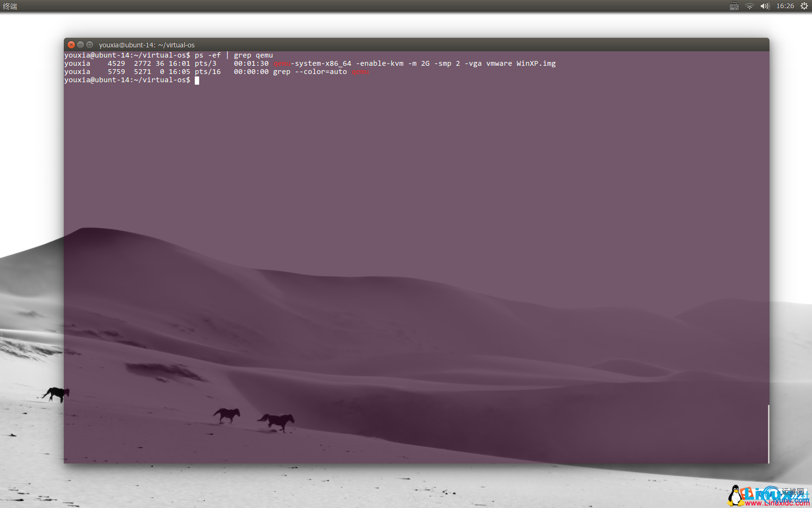Click the process ID 4529 in output
Image resolution: width=812 pixels, height=508 pixels.
[116, 64]
